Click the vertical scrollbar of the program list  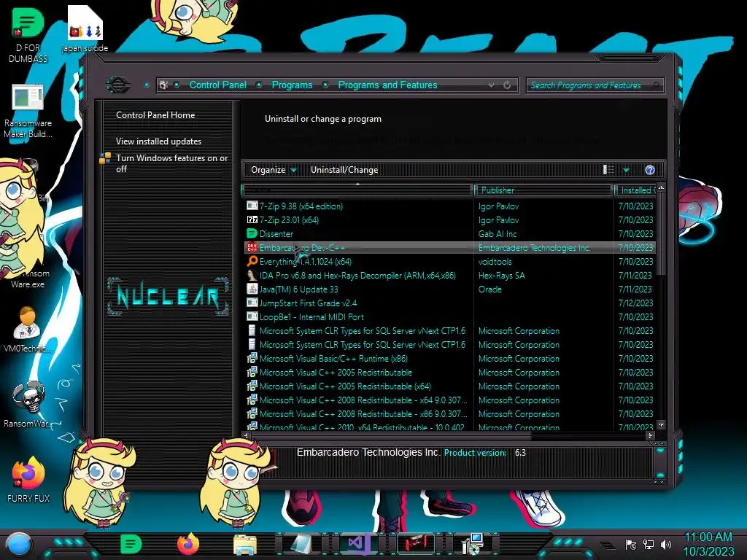click(x=661, y=234)
